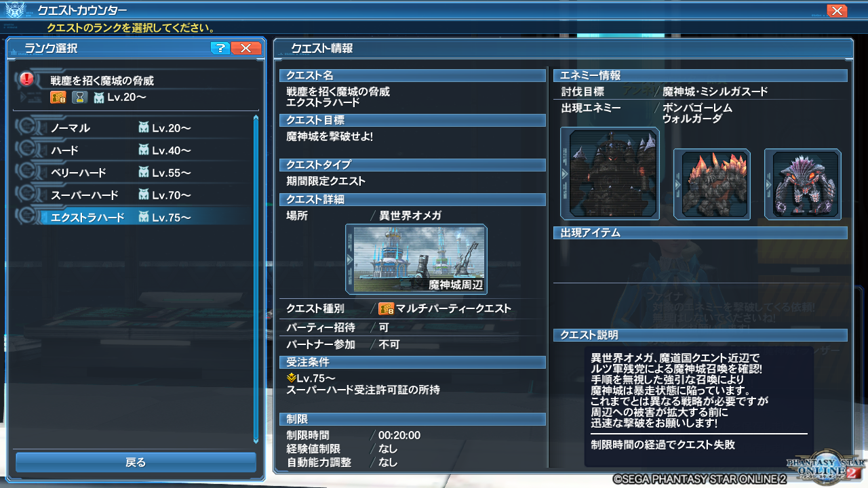Screen dimensions: 868x488
Task: Click the 制限時間の経過でクエスト失敗 text
Action: pos(663,445)
